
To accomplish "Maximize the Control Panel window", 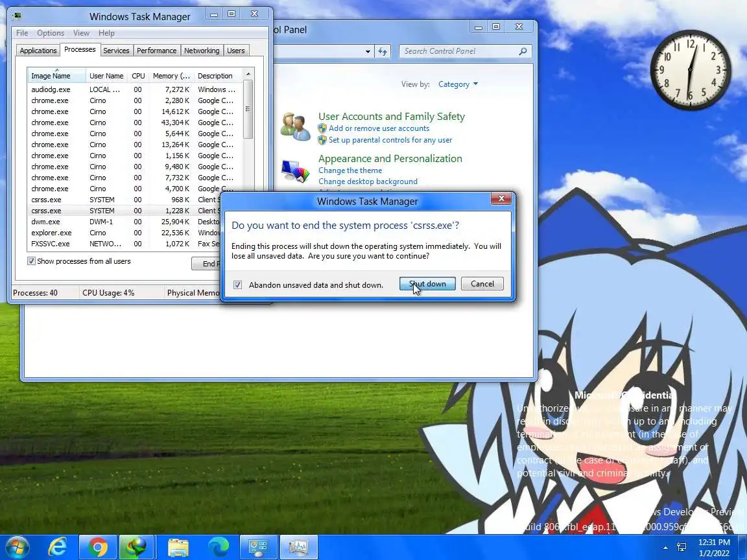I will (x=496, y=27).
